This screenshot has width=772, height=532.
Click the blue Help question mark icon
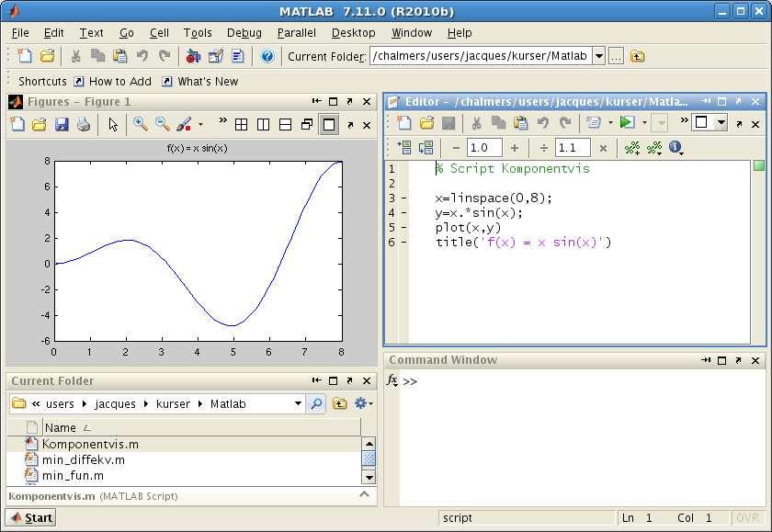tap(267, 57)
